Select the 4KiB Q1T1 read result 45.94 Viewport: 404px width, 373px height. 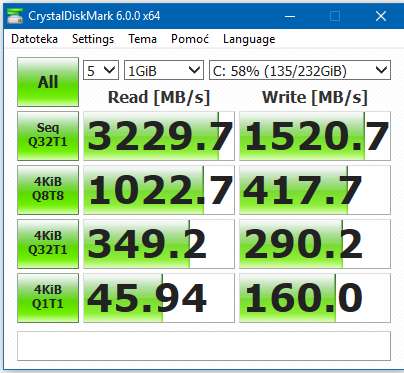tap(159, 298)
